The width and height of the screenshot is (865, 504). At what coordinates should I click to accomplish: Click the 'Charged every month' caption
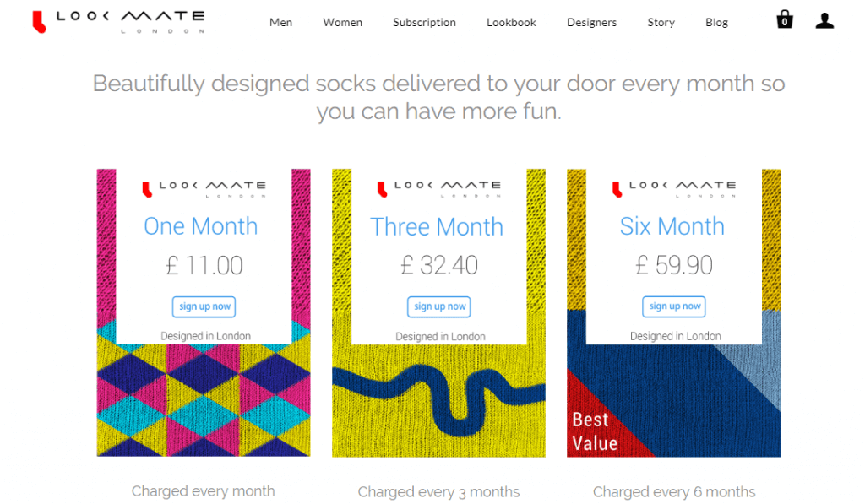[203, 490]
